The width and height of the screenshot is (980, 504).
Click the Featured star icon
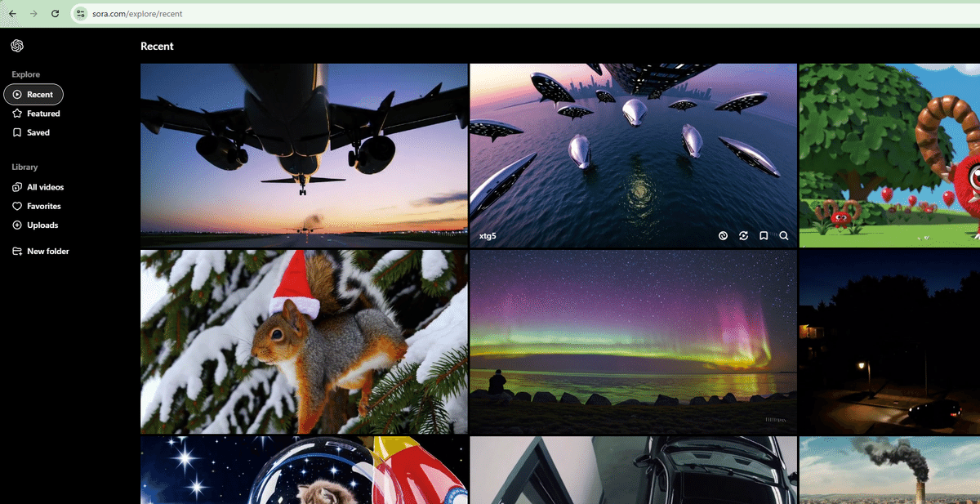17,114
